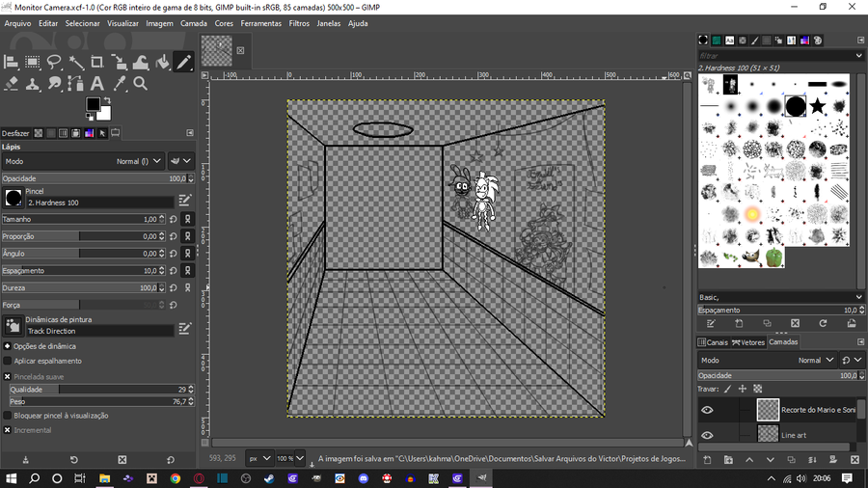868x488 pixels.
Task: Enable Bloquear pincel à visualização checkbox
Action: coord(7,416)
